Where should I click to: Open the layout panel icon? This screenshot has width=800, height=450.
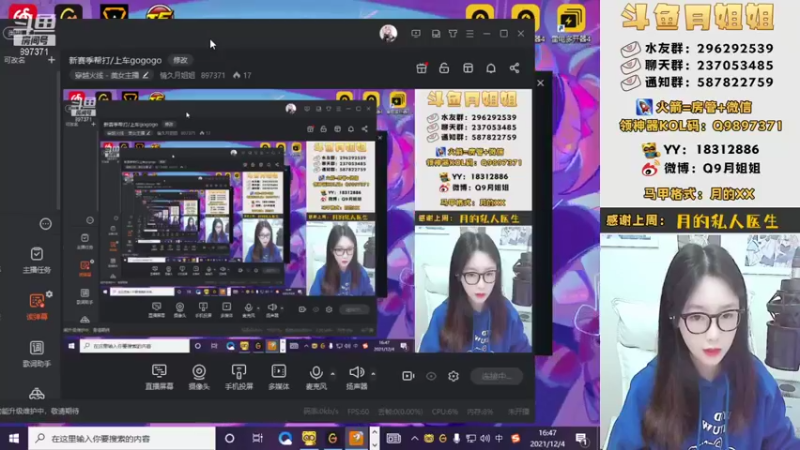(x=468, y=68)
